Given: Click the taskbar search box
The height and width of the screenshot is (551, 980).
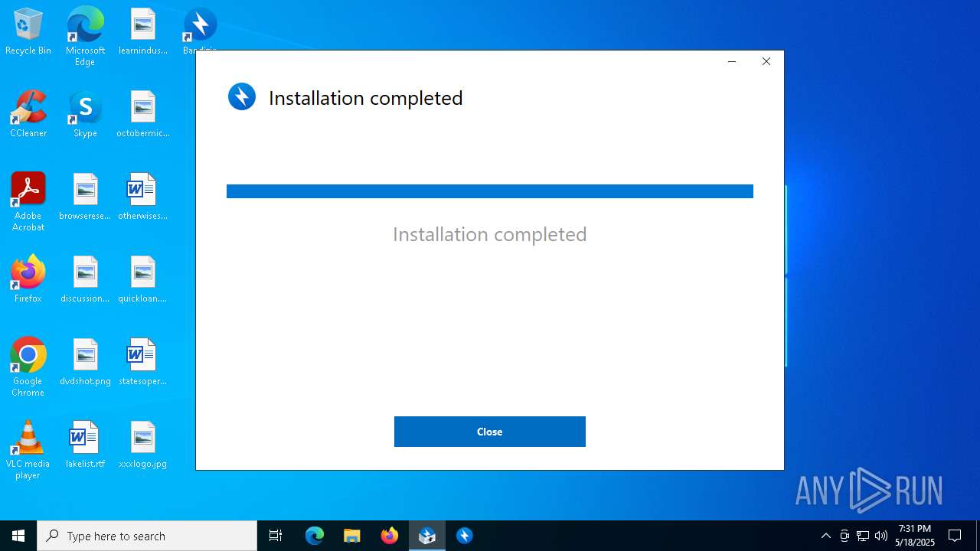Looking at the screenshot, I should 147,536.
